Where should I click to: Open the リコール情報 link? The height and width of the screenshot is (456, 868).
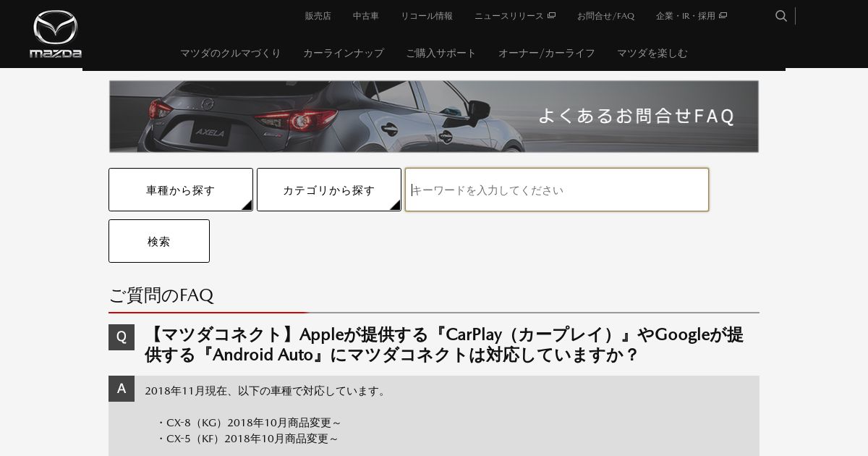(x=427, y=16)
